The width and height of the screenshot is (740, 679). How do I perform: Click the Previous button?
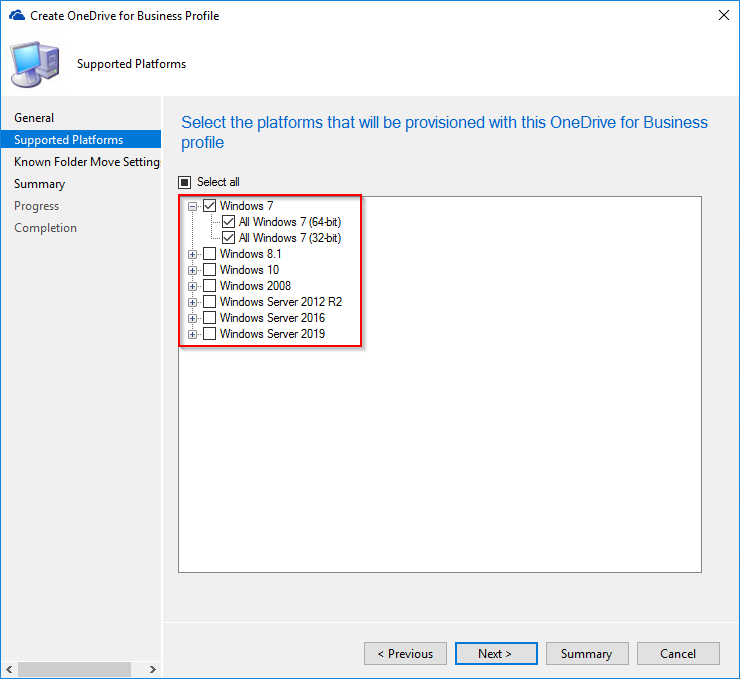[405, 654]
